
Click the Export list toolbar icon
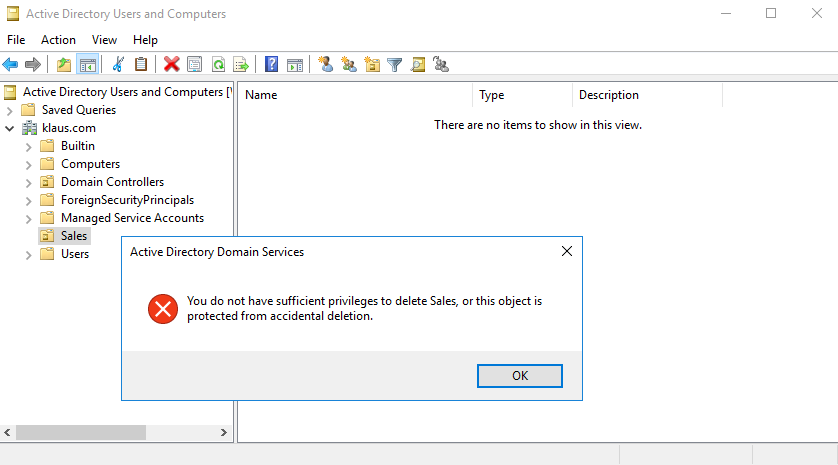[240, 65]
